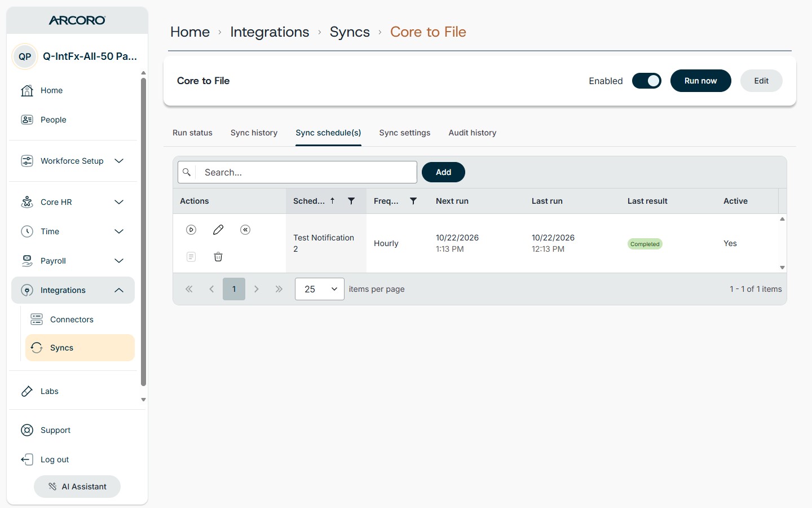This screenshot has height=508, width=812.
Task: Edit the Test Notification 2 schedule
Action: click(x=218, y=230)
